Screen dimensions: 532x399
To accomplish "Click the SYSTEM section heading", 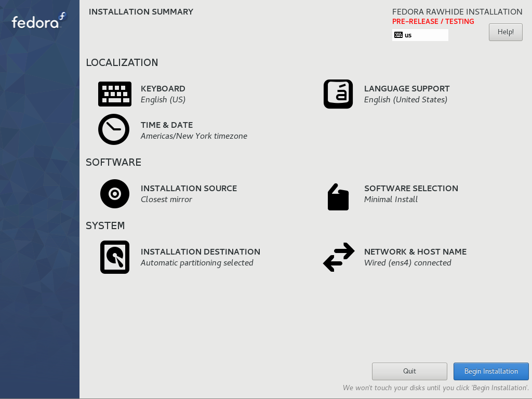I will [105, 225].
